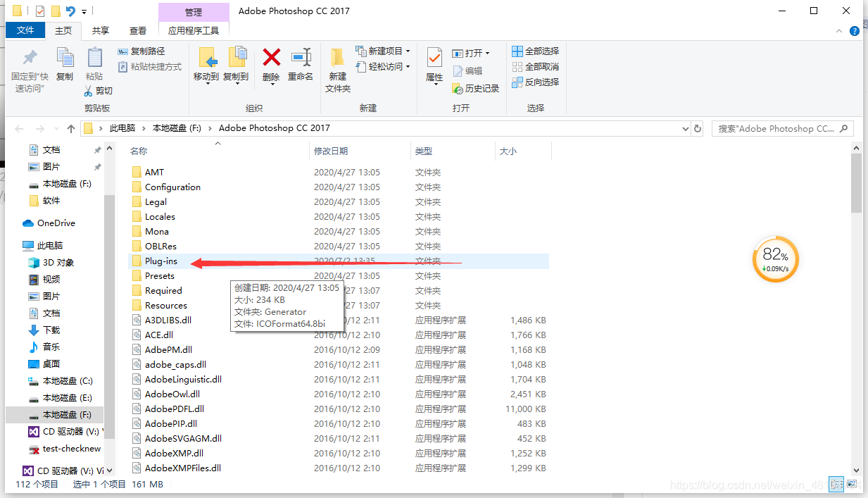Click the Forward navigation arrow
This screenshot has width=868, height=498.
tap(39, 129)
